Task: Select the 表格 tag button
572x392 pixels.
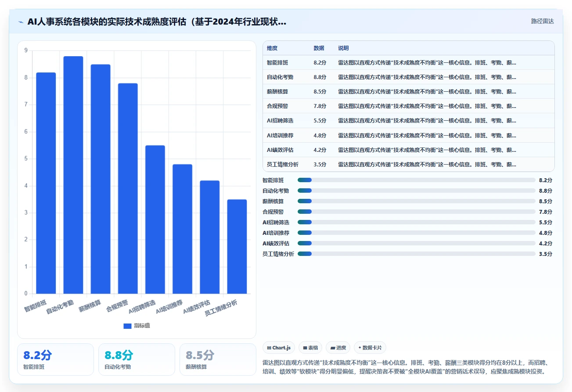Action: [310, 348]
